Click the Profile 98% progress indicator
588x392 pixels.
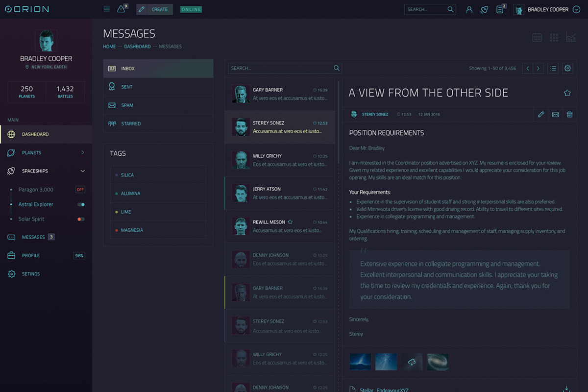[x=79, y=255]
